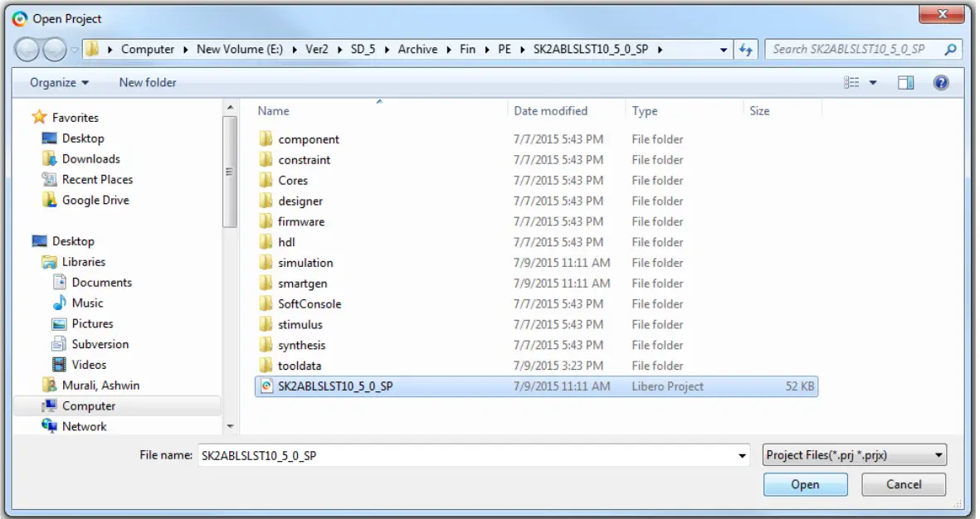Click the component folder icon
This screenshot has height=519, width=980.
pyautogui.click(x=266, y=138)
